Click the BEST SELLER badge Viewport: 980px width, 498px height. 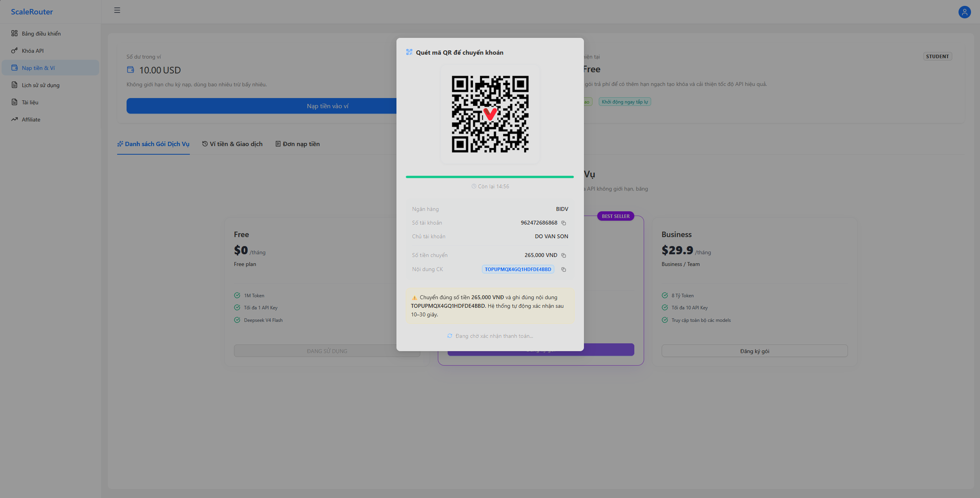pyautogui.click(x=616, y=216)
